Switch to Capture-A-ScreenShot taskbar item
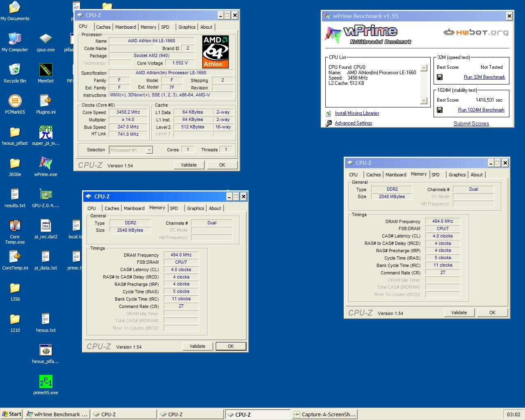Image resolution: width=525 pixels, height=420 pixels. [x=325, y=414]
